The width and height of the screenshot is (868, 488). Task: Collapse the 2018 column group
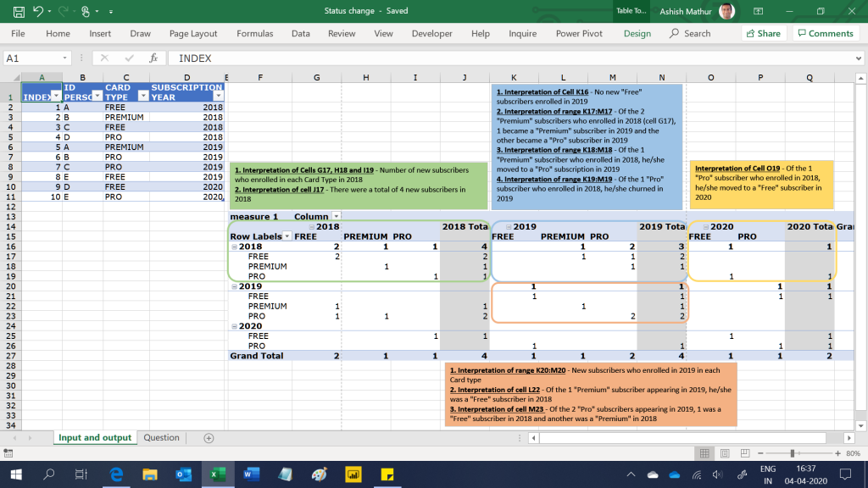pos(312,227)
